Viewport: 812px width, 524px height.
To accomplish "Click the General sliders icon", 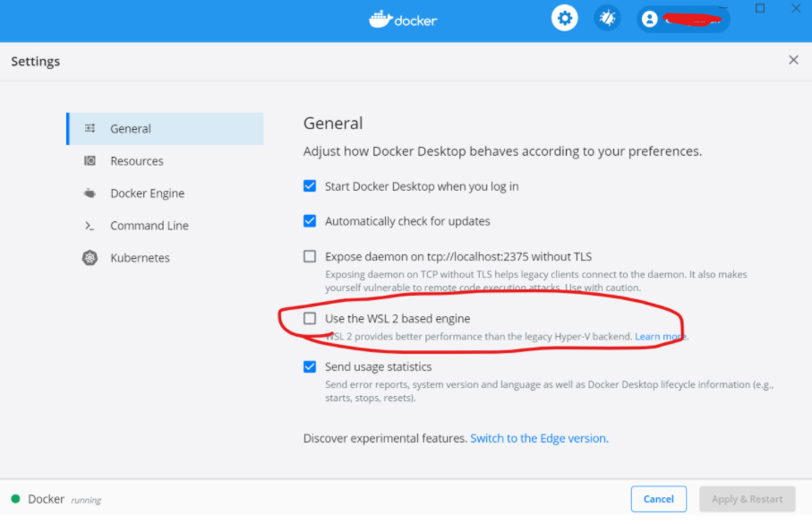I will (x=90, y=128).
